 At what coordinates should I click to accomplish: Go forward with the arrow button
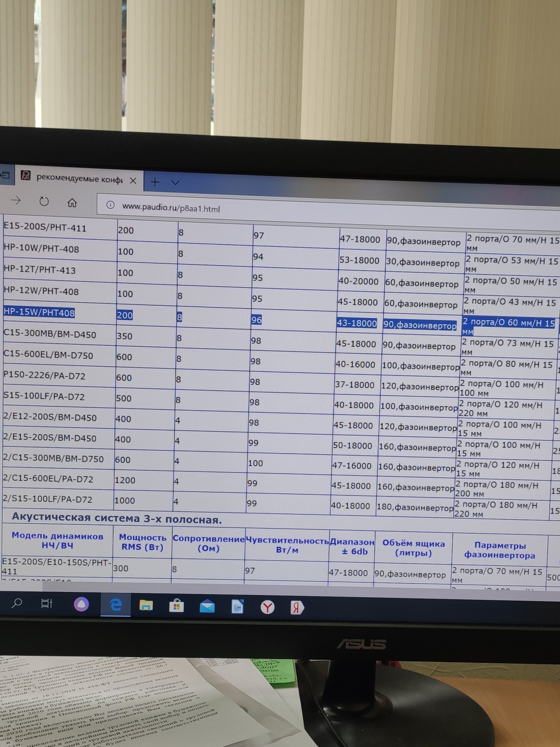coord(16,201)
